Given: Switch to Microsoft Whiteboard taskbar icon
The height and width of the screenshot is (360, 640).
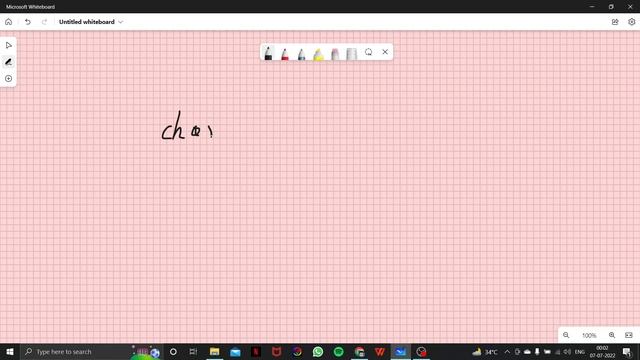Looking at the screenshot, I should pos(400,351).
